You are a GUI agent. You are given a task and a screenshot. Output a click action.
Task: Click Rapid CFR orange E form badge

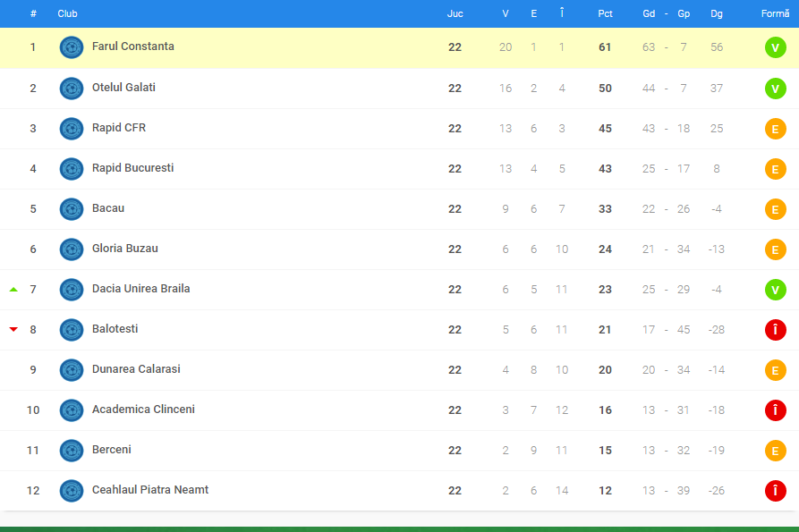click(775, 128)
